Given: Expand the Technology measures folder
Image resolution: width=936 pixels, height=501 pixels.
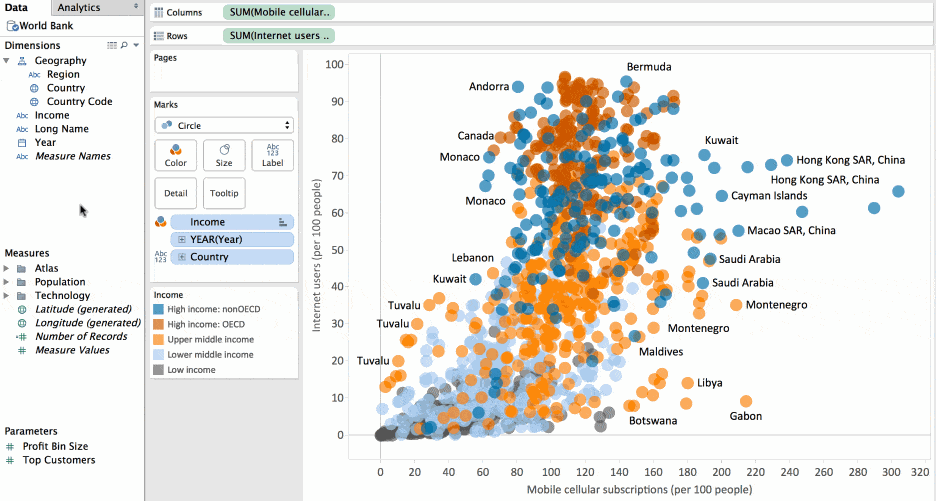Looking at the screenshot, I should 8,296.
